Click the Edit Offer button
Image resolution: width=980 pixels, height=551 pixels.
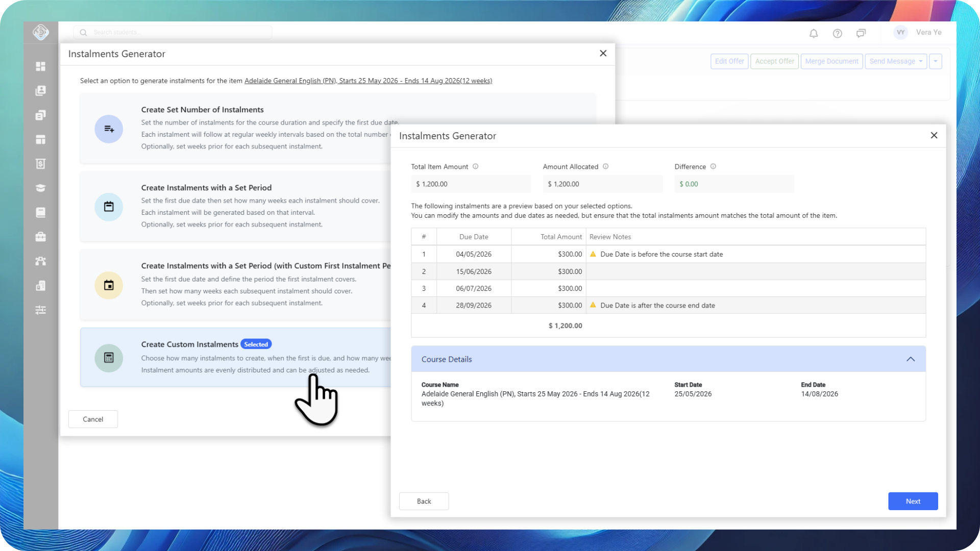click(x=729, y=61)
